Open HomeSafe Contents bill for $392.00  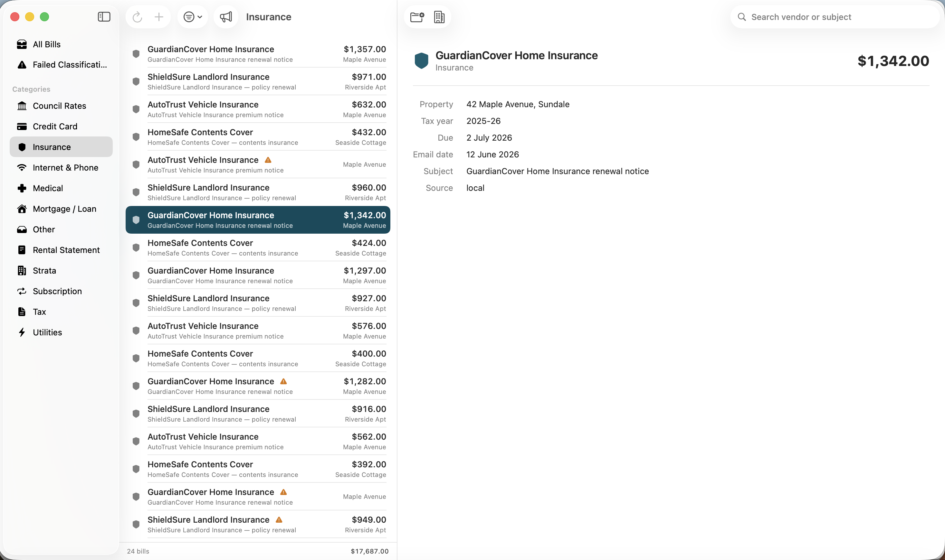258,469
